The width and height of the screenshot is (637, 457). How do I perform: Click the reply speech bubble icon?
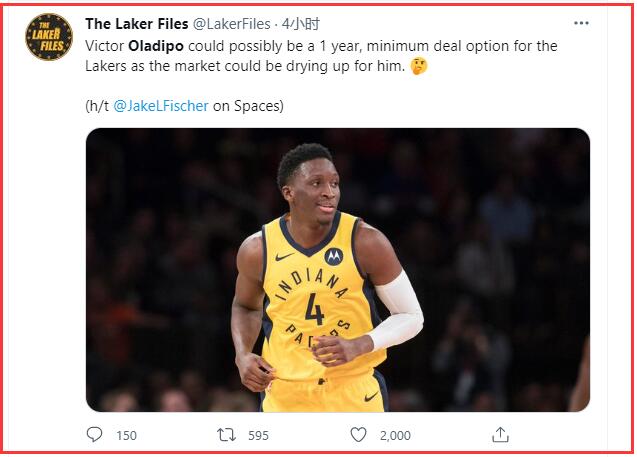pyautogui.click(x=95, y=435)
